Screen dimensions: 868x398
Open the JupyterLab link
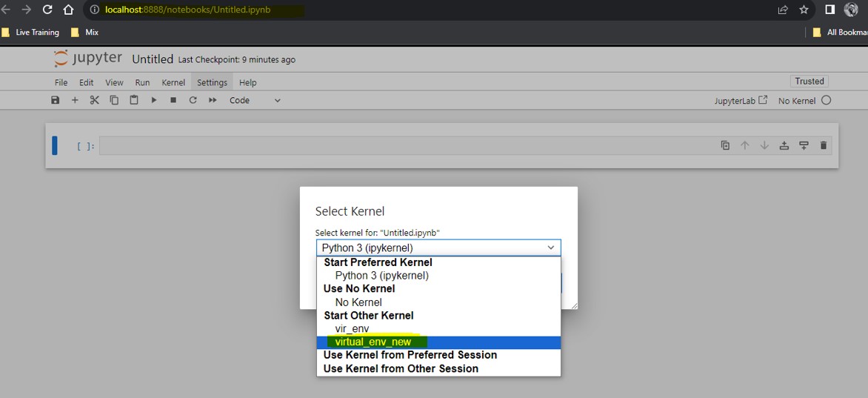coord(741,100)
